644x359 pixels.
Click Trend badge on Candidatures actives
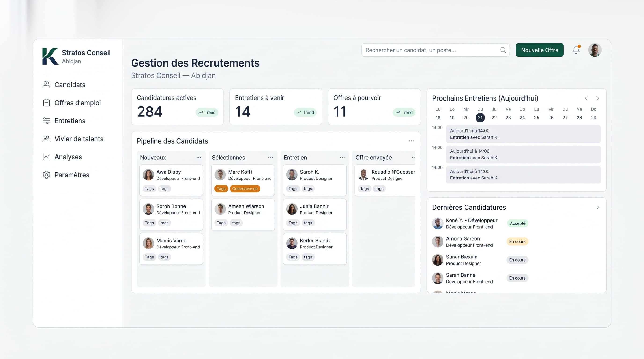pyautogui.click(x=207, y=112)
